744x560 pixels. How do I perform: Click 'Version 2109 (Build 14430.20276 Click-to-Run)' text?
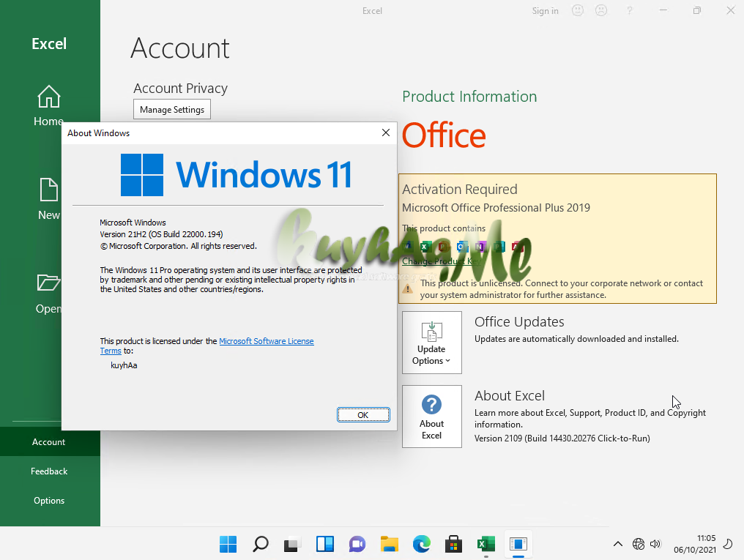click(562, 438)
